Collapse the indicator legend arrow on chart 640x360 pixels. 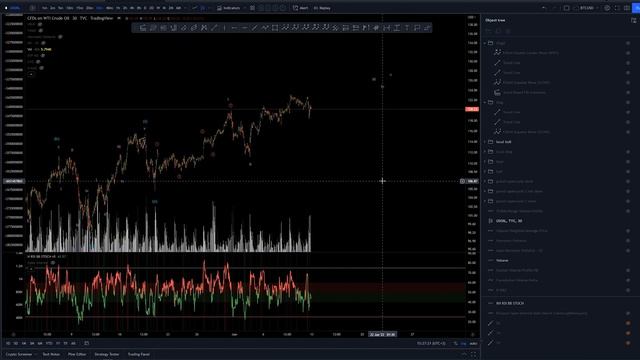point(31,74)
